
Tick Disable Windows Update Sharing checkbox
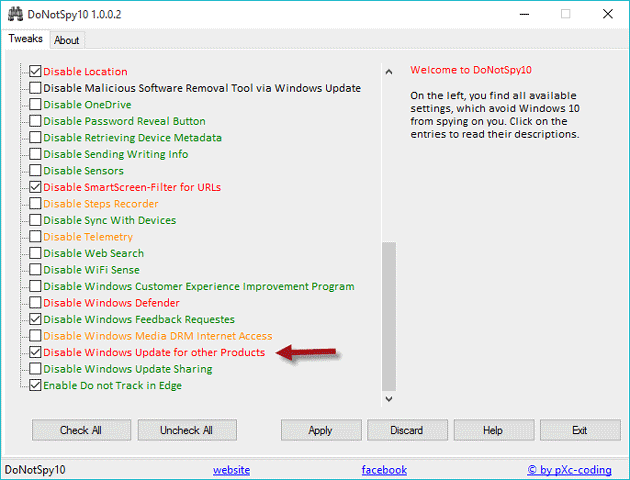35,368
